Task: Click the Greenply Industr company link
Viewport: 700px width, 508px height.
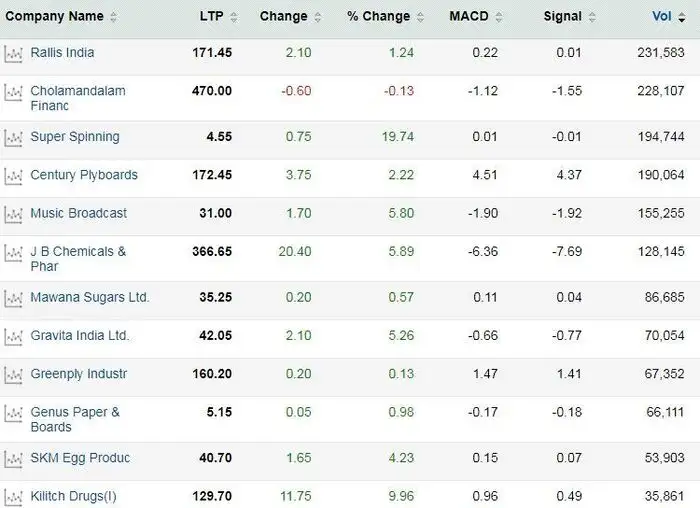Action: pos(78,374)
